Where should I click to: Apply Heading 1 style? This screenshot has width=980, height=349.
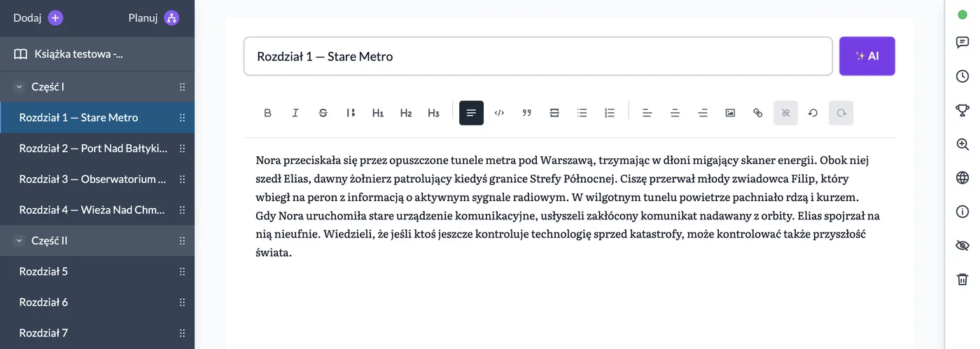378,113
